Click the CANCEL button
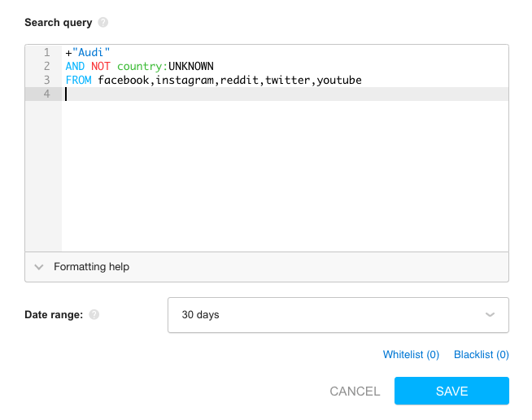532x420 pixels. pos(355,392)
